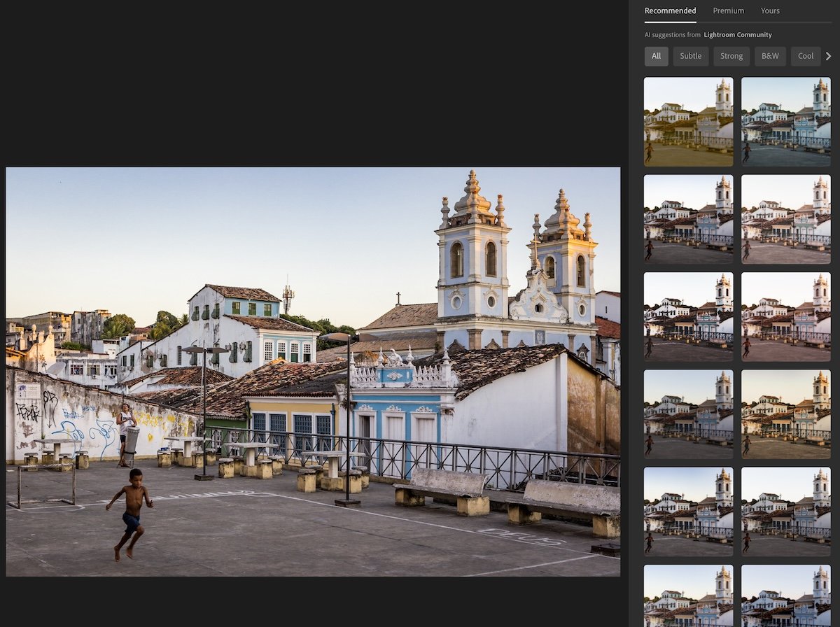
Task: Select the All filter chip
Action: coord(656,56)
